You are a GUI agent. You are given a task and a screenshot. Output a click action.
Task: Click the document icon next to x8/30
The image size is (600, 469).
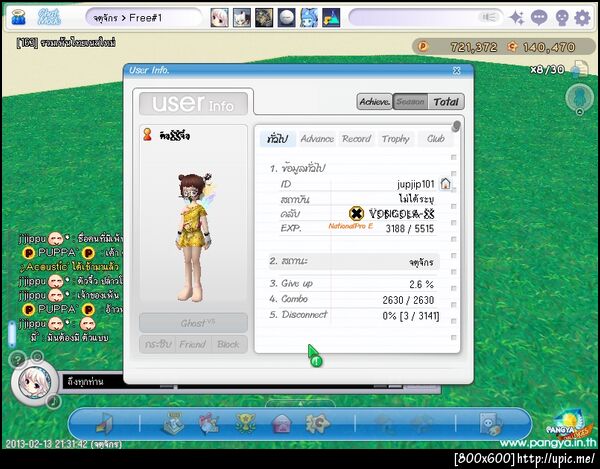coord(579,69)
